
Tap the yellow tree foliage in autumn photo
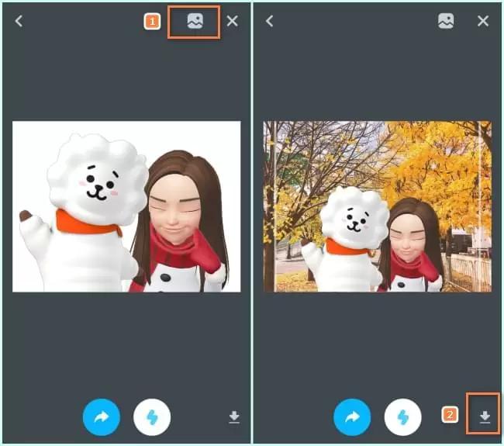pyautogui.click(x=442, y=155)
